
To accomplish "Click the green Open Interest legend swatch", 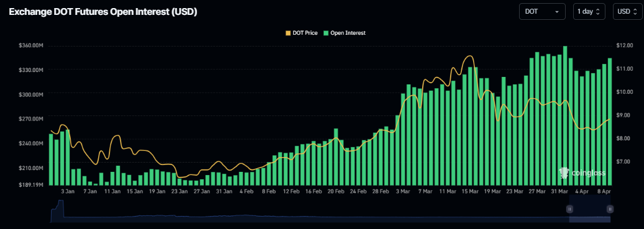I will tap(326, 33).
